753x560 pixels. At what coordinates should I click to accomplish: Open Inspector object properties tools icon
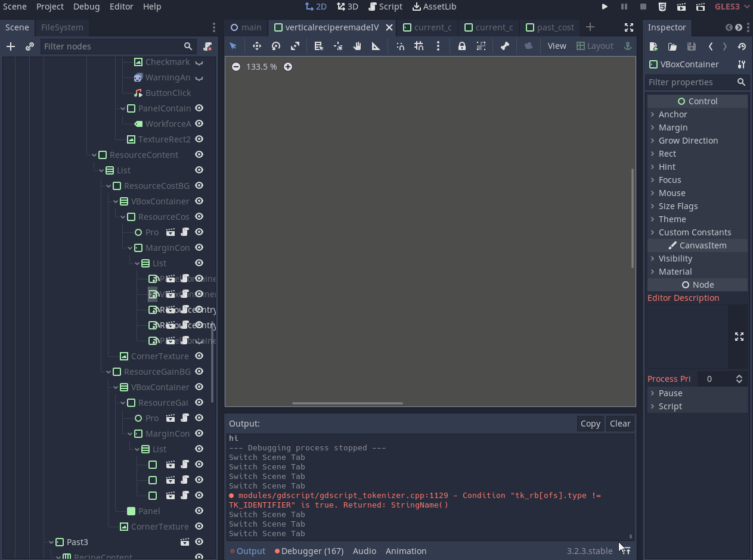741,64
